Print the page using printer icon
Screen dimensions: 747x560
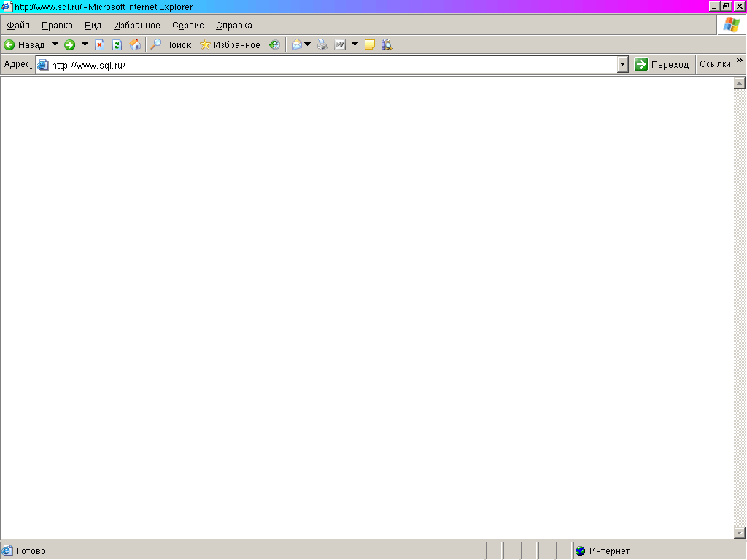point(322,44)
